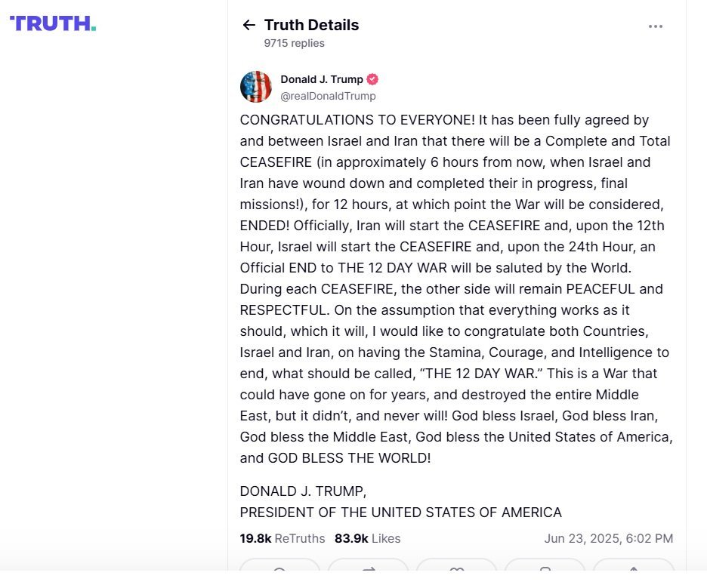Visit the @realDonaldTrump handle link
The image size is (707, 588).
pos(328,96)
